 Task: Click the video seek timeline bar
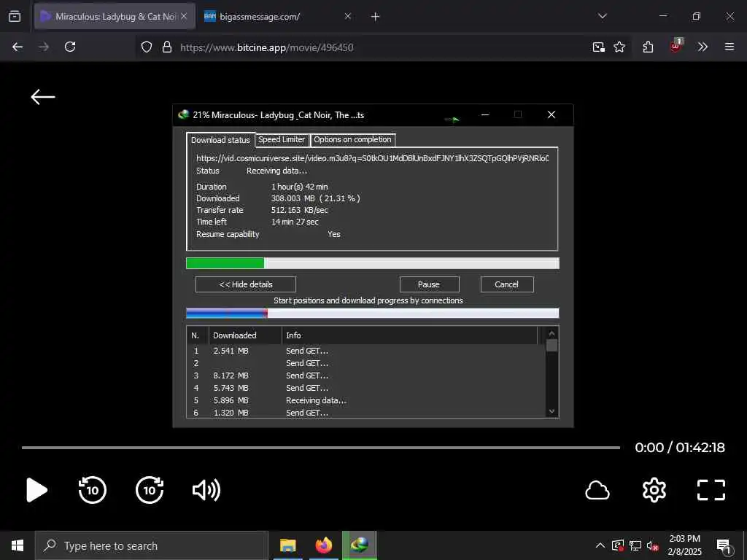click(321, 448)
